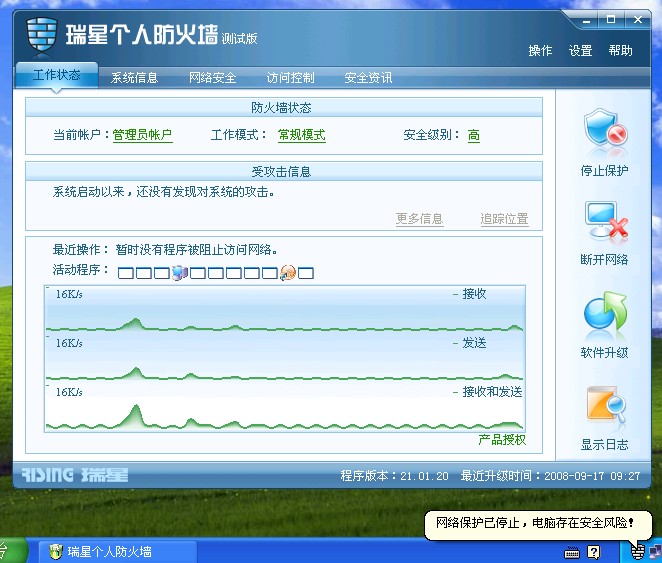Click the 更多信息 link
Viewport: 662px width, 563px height.
(420, 219)
